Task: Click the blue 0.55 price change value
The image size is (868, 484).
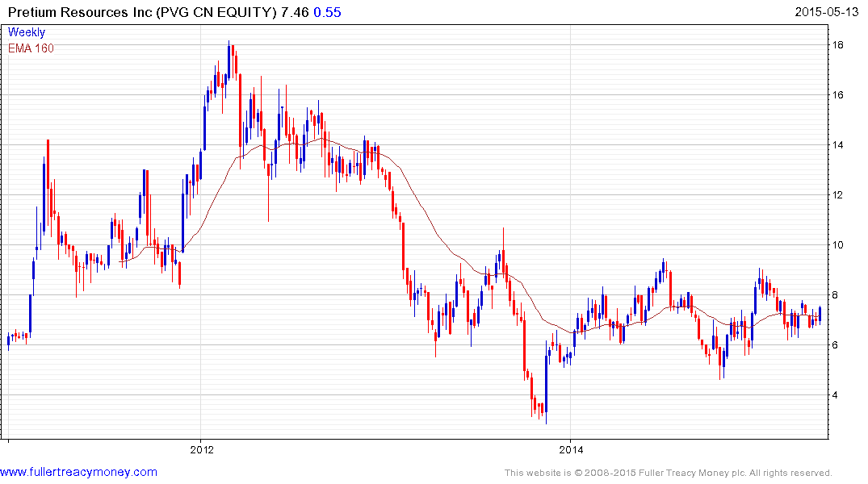Action: [327, 12]
